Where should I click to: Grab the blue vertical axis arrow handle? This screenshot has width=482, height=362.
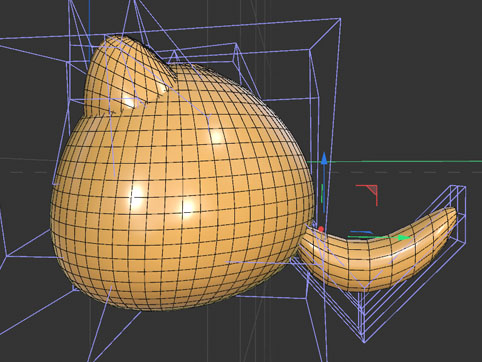coord(324,159)
